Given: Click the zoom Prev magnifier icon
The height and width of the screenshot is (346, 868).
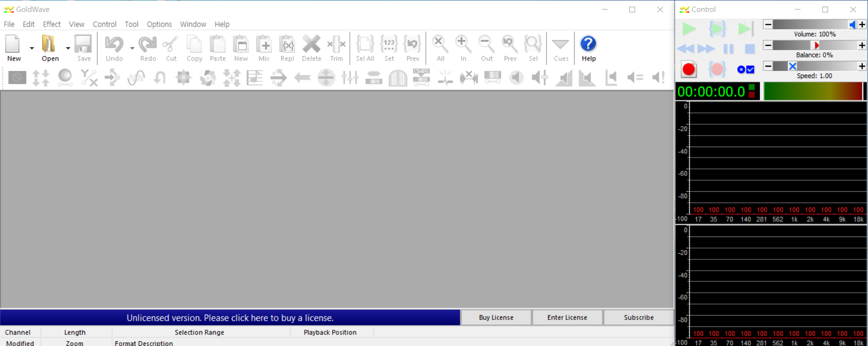Looking at the screenshot, I should [x=510, y=48].
